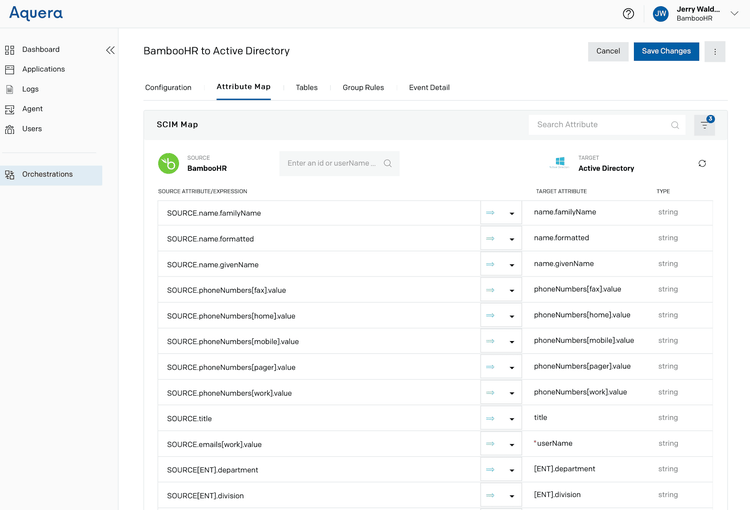Edit the SOURCE.name.formatted expression field
Screen dimensions: 750x510
tap(319, 239)
